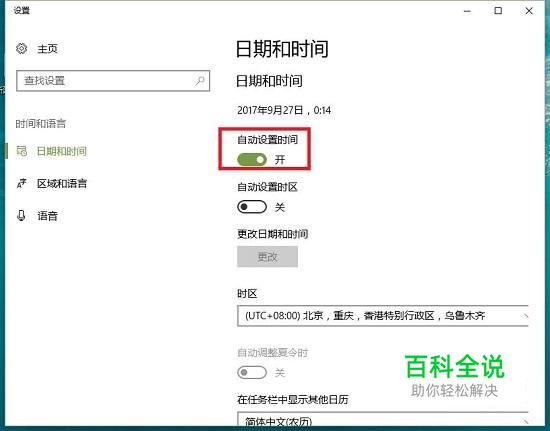The height and width of the screenshot is (431, 550).
Task: Click the 2017年9月27日，0:14 date text
Action: click(284, 110)
